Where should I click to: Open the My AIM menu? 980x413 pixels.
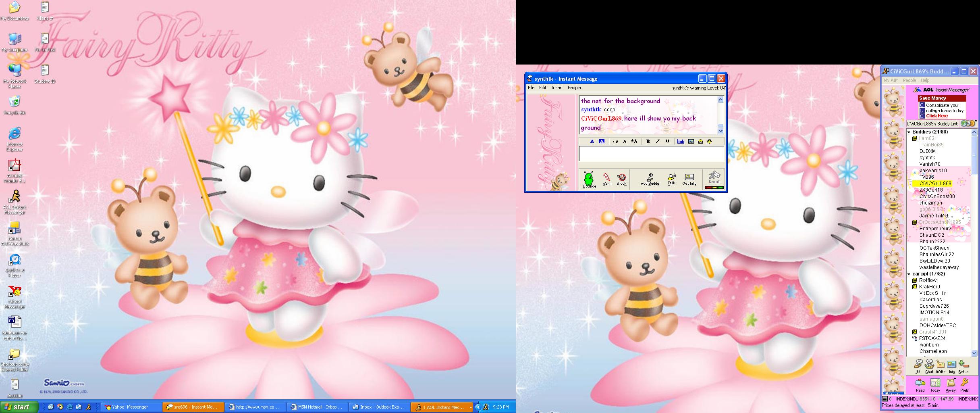pos(891,80)
